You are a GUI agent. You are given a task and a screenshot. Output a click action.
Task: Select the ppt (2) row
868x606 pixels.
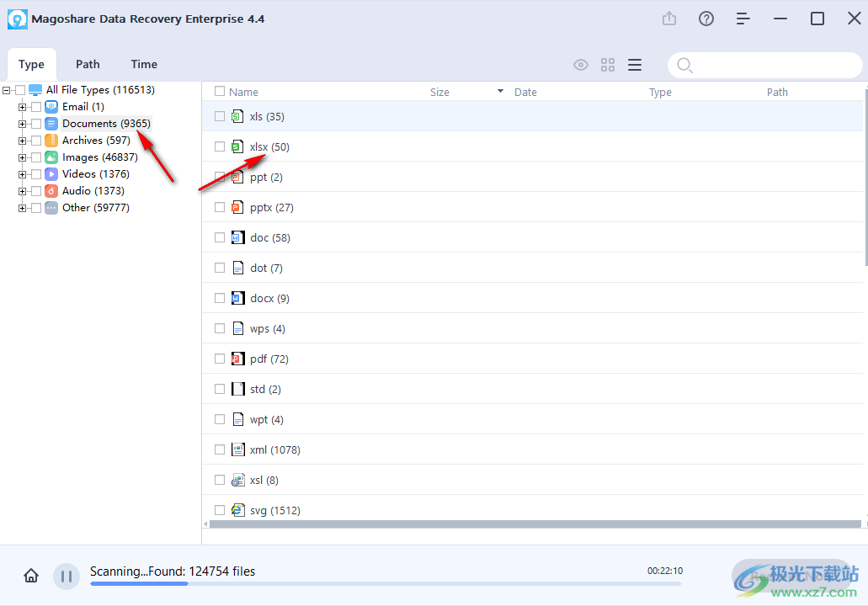(532, 177)
